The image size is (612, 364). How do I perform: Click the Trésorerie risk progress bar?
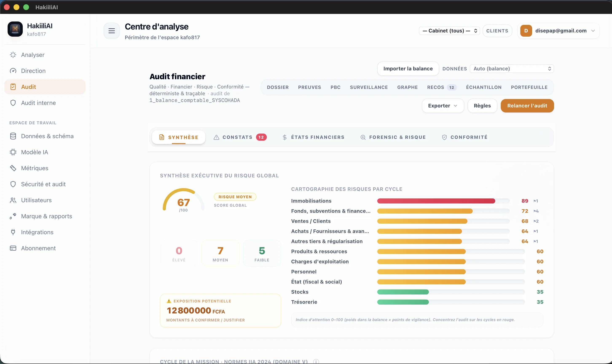pyautogui.click(x=451, y=302)
